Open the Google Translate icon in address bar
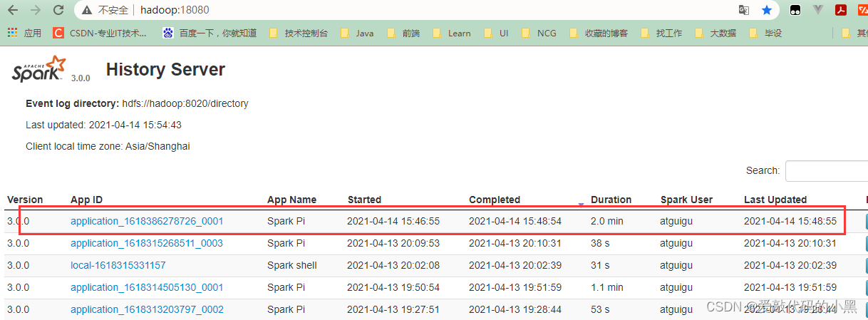 (x=744, y=10)
